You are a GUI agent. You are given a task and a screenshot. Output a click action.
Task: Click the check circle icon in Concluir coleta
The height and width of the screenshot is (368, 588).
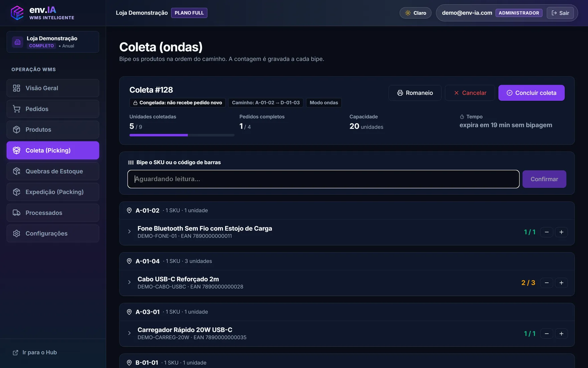(509, 93)
